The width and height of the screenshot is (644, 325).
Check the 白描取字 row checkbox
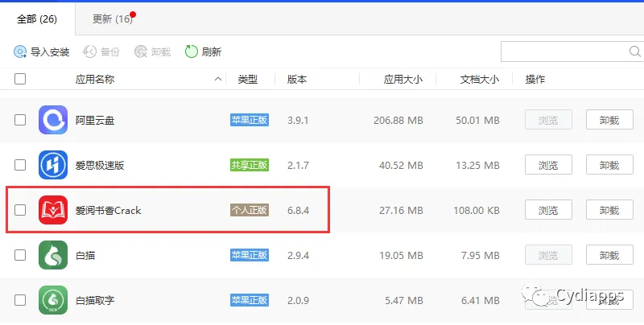20,300
